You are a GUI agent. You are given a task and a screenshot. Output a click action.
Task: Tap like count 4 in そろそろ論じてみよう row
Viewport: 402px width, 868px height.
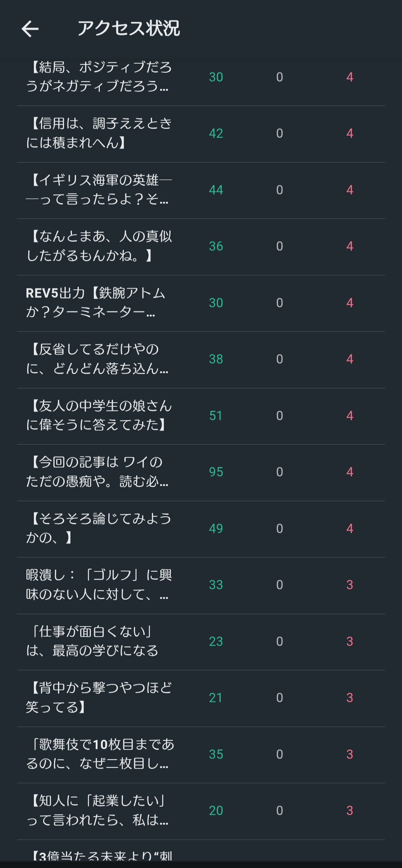[350, 528]
